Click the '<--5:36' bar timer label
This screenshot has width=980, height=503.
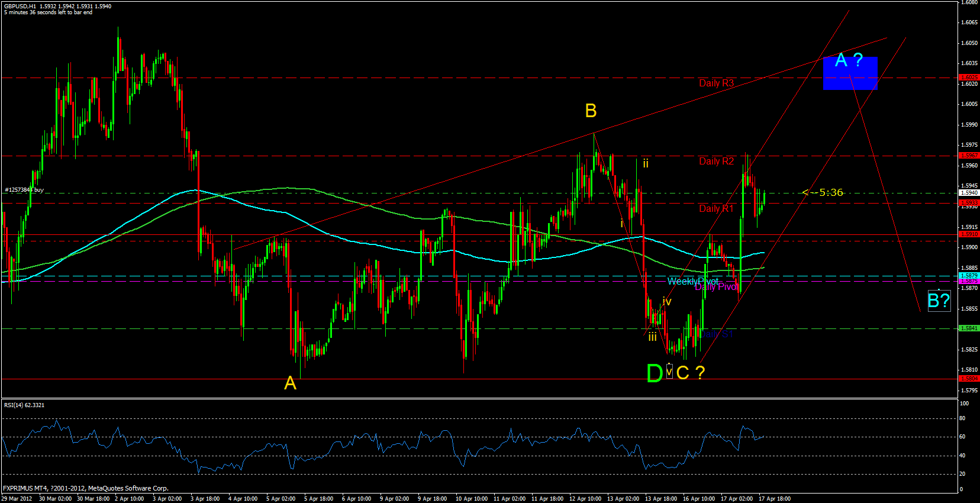point(823,192)
